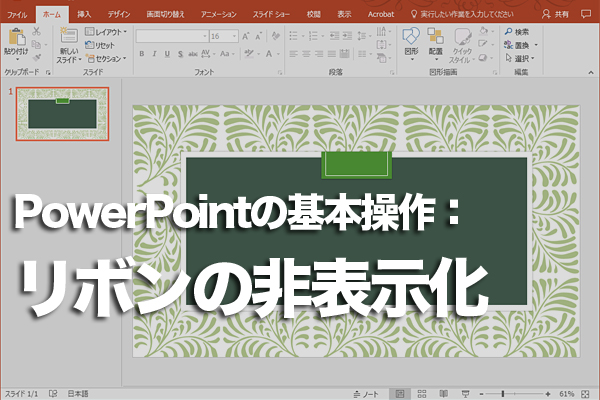Click the cut scissors icon
Image resolution: width=600 pixels, height=400 pixels.
click(36, 31)
